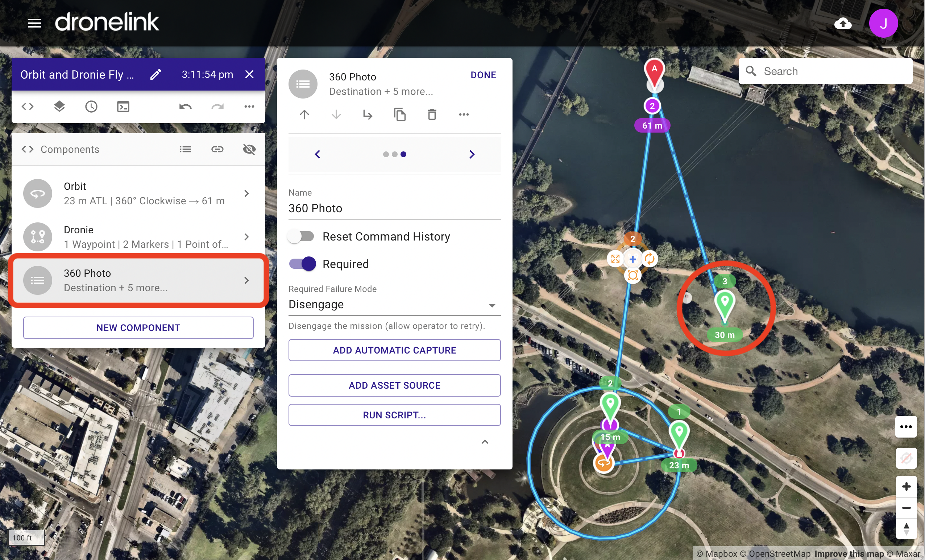This screenshot has width=925, height=560.
Task: Click the page indicator dots
Action: (x=395, y=154)
